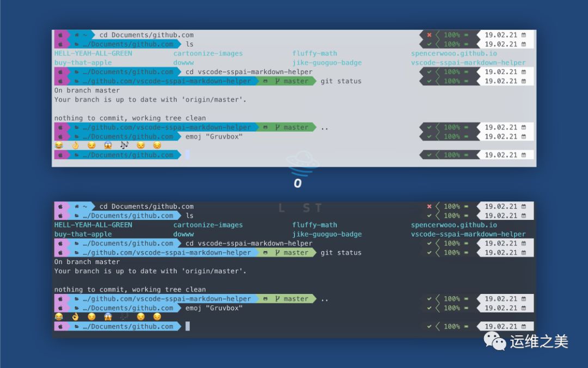Click the laughing-tears emoji in the light terminal
The height and width of the screenshot is (368, 588).
[x=59, y=146]
